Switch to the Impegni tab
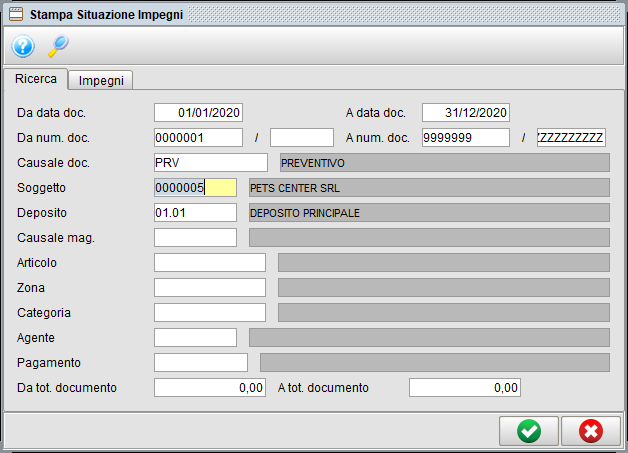This screenshot has height=453, width=628. tap(101, 80)
